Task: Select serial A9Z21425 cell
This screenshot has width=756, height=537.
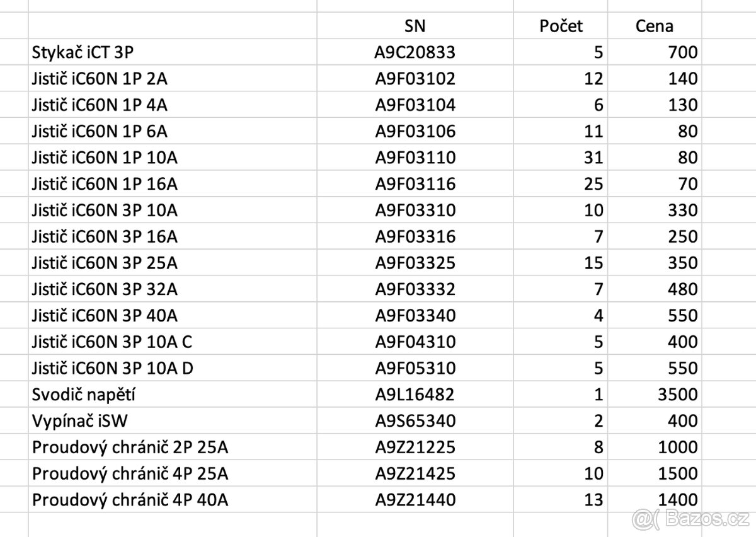Action: 415,473
